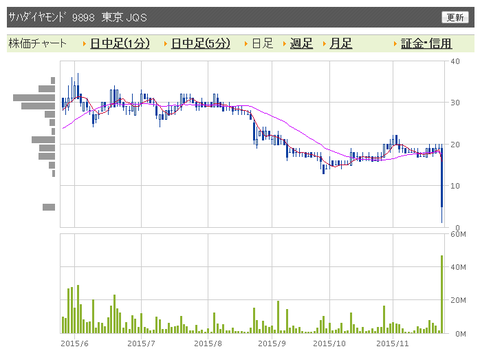This screenshot has width=480, height=360.
Task: Switch to the 週足 weekly chart
Action: pyautogui.click(x=301, y=44)
